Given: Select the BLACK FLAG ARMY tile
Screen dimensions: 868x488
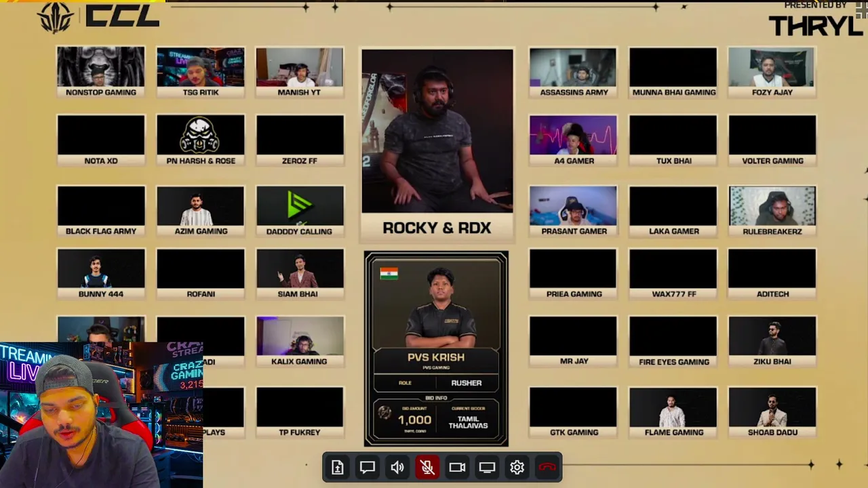Looking at the screenshot, I should [x=101, y=211].
